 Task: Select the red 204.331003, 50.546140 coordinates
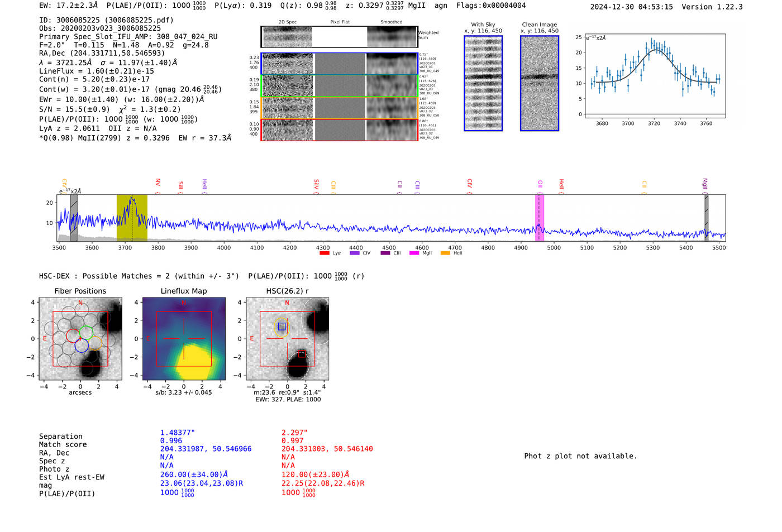tap(327, 449)
